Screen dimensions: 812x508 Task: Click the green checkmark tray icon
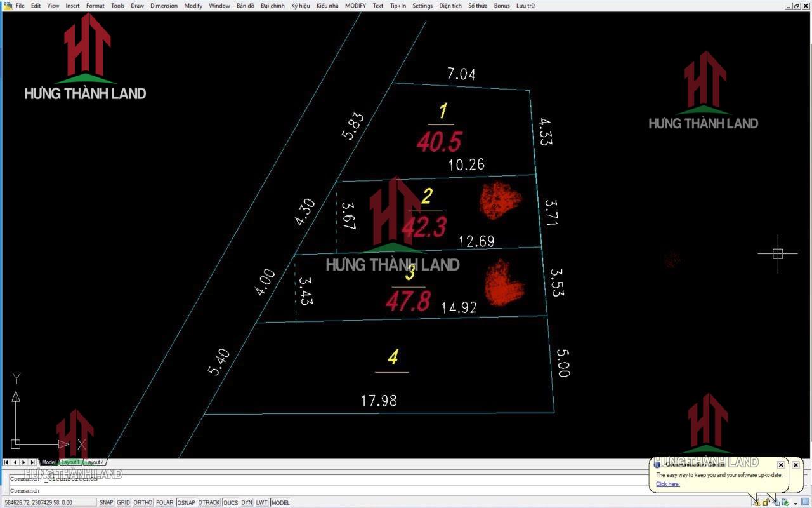785,502
